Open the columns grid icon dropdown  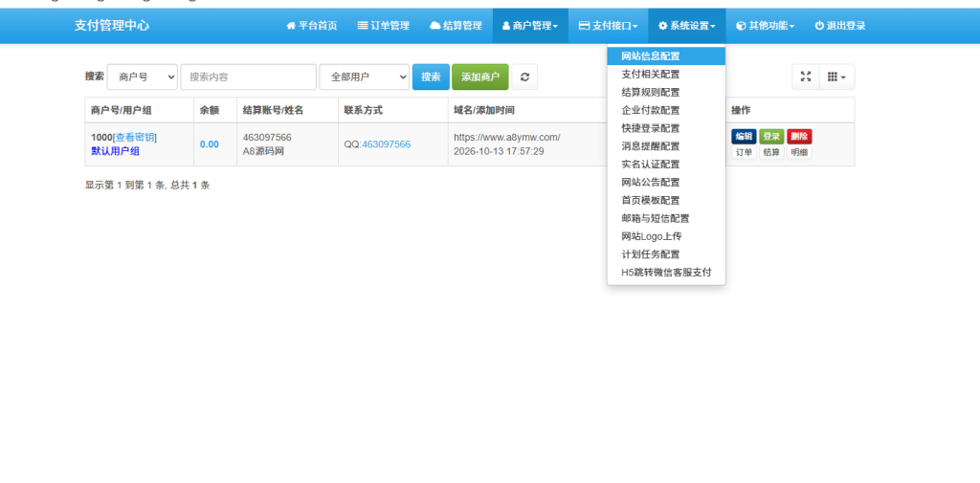tap(836, 77)
